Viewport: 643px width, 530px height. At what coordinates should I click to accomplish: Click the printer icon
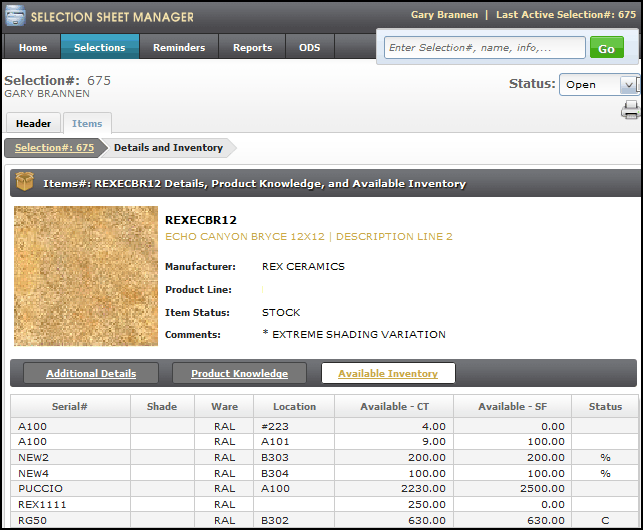tap(630, 110)
